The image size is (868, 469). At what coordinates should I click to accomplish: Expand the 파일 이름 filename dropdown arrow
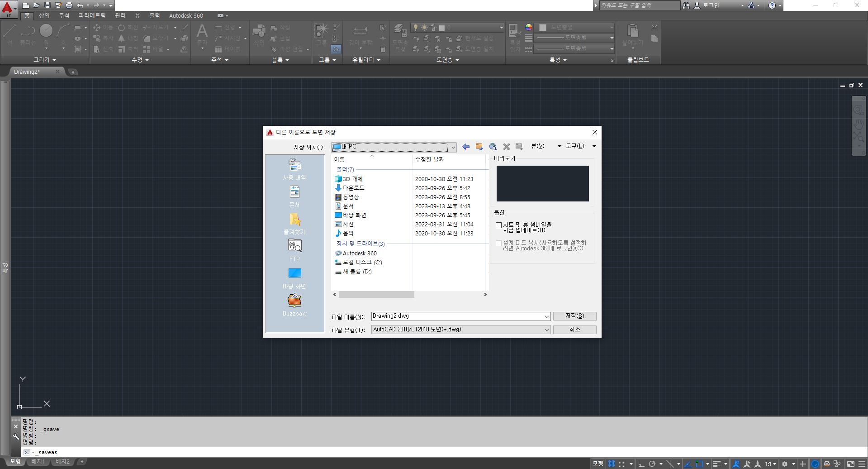546,316
